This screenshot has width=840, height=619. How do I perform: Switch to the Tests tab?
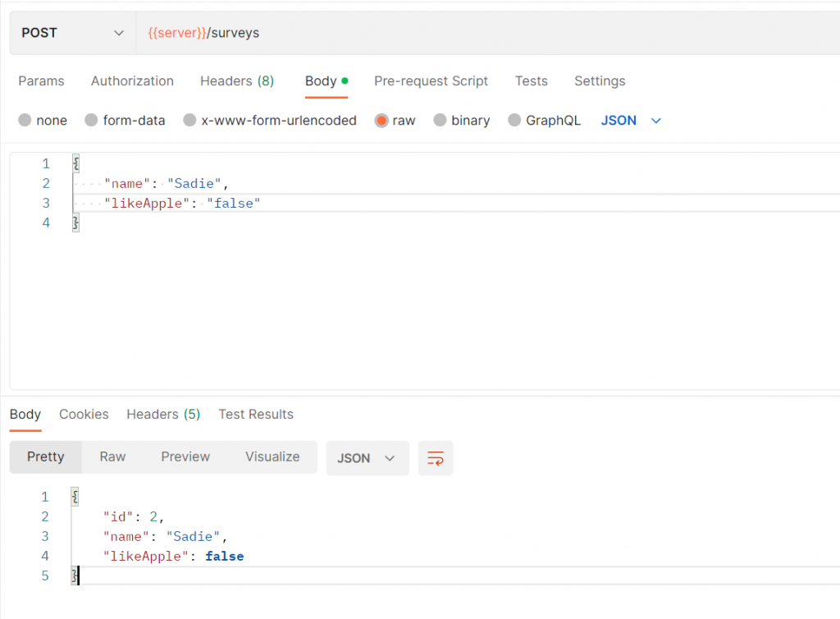pyautogui.click(x=531, y=81)
